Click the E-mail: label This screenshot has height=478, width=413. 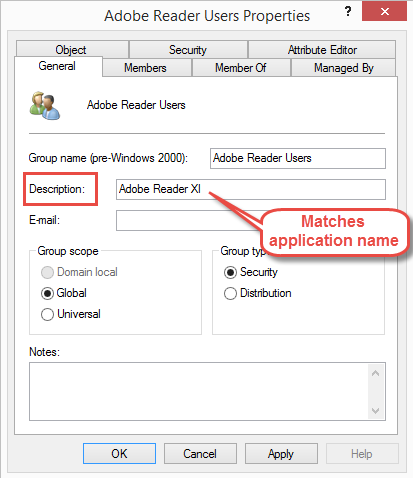click(44, 220)
